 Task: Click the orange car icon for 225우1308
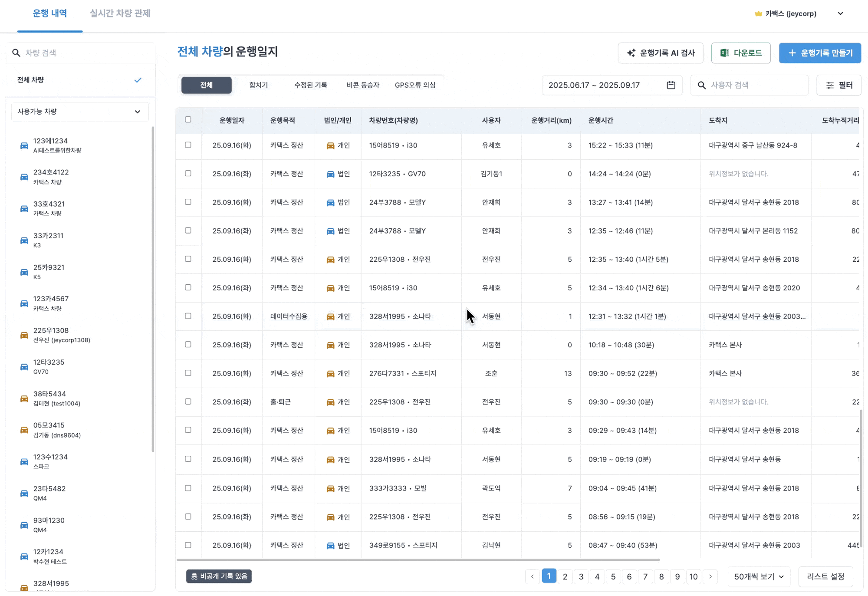(24, 335)
